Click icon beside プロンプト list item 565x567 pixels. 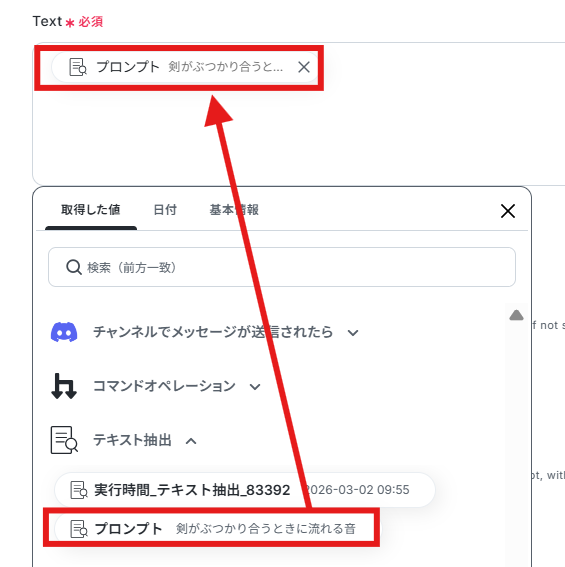(x=78, y=529)
